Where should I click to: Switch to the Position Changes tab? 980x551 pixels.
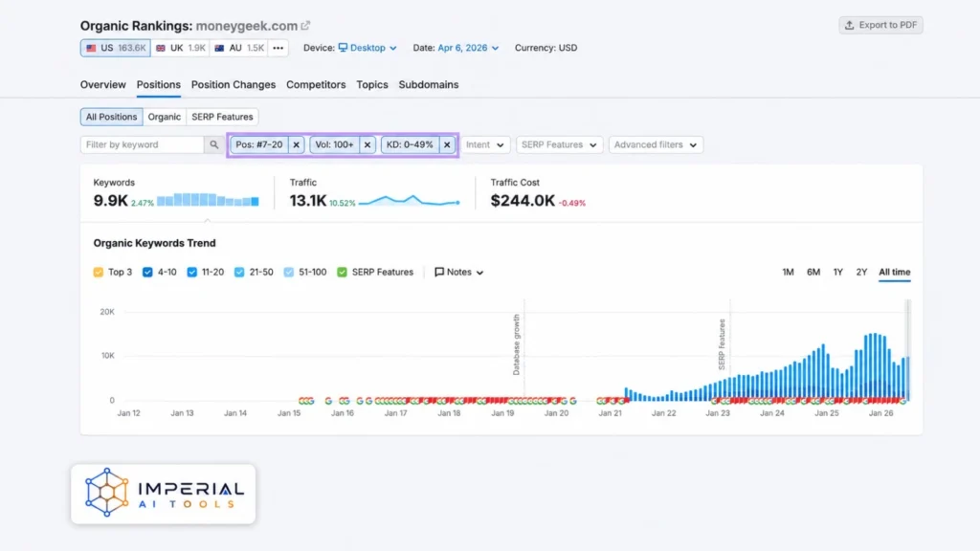point(234,85)
